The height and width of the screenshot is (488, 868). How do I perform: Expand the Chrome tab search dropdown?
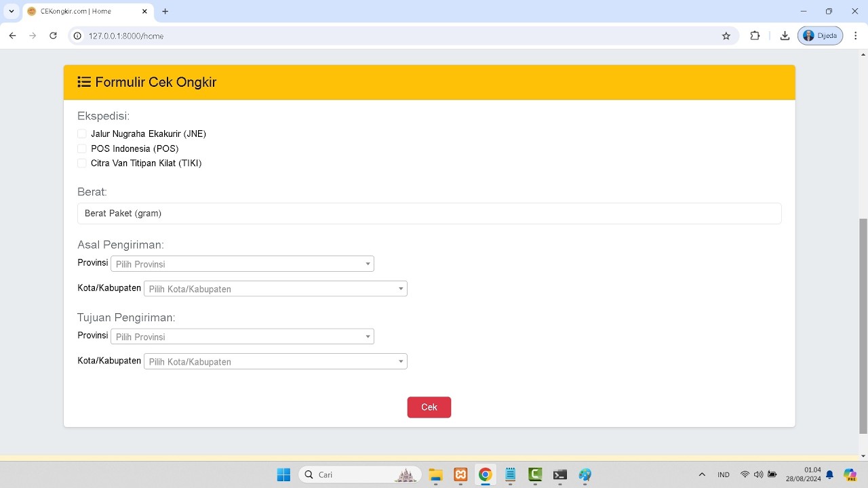tap(12, 12)
